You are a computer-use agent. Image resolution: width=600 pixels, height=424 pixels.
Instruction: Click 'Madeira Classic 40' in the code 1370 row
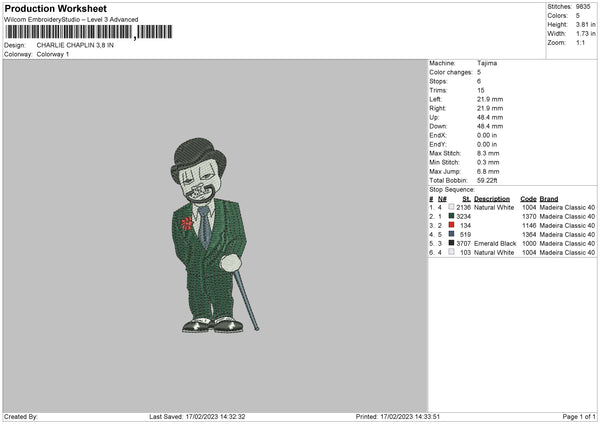[x=567, y=217]
